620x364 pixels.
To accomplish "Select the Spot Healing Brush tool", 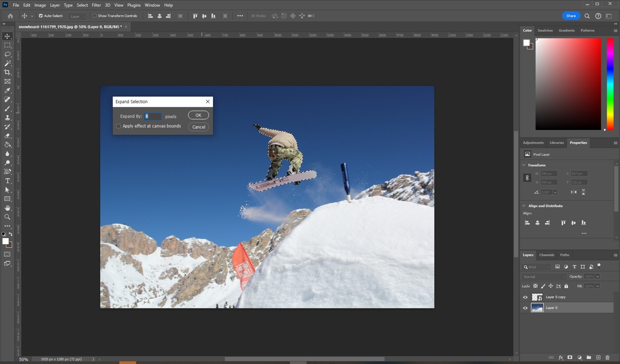I will point(7,100).
